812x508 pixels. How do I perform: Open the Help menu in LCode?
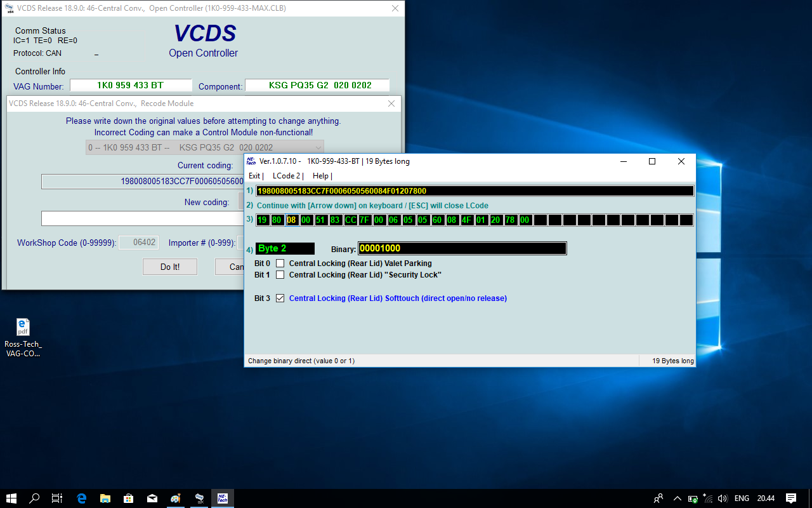point(322,176)
